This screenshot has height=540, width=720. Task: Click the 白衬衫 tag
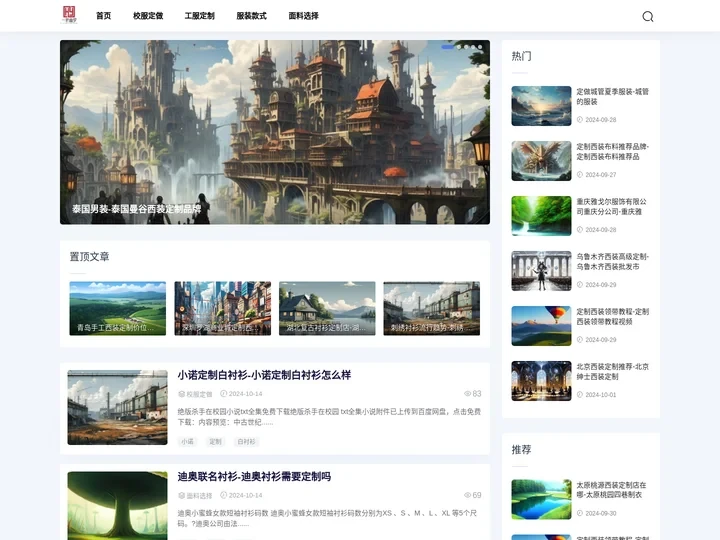[x=246, y=442]
